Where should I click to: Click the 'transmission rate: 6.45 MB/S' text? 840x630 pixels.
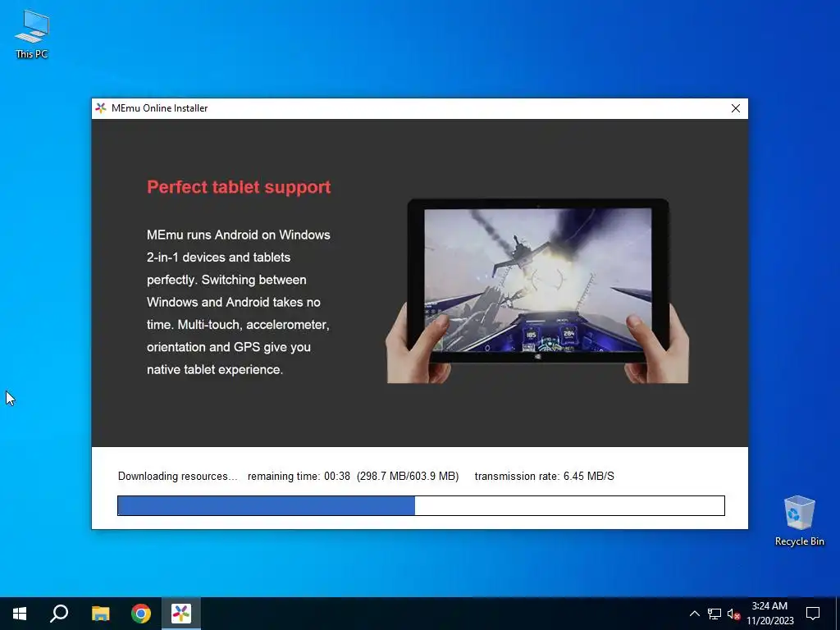(x=545, y=477)
